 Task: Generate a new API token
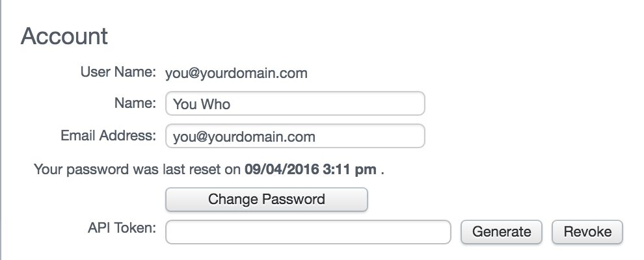pyautogui.click(x=502, y=232)
